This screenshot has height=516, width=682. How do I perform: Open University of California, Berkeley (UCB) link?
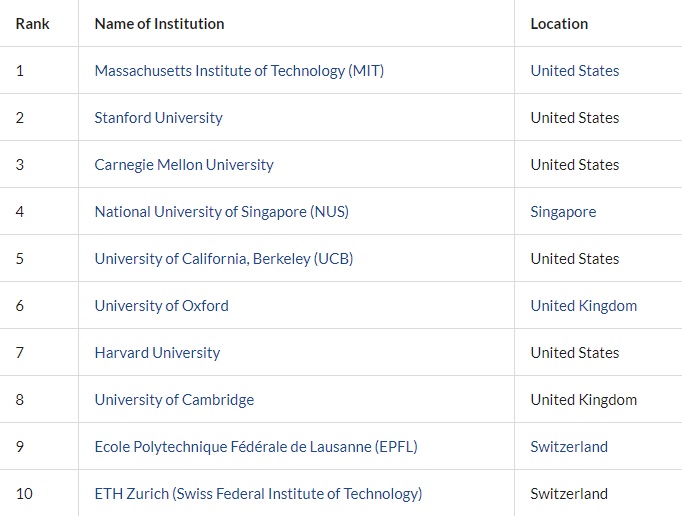(224, 259)
